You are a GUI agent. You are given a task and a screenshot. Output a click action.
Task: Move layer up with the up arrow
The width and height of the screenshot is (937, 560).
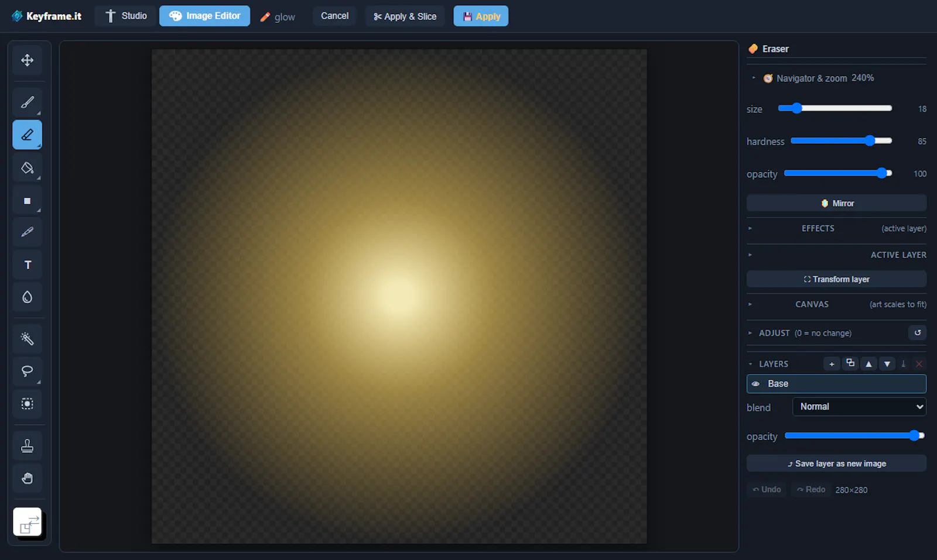pyautogui.click(x=869, y=364)
